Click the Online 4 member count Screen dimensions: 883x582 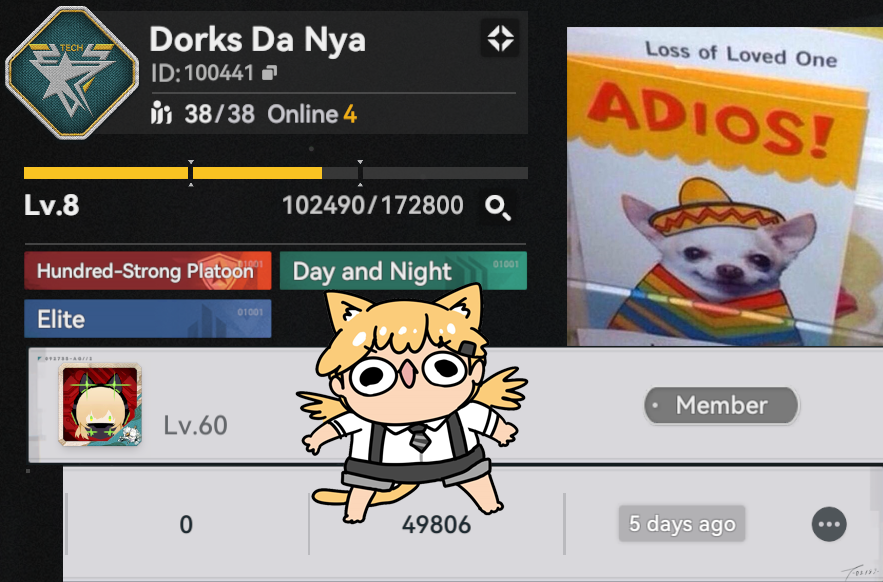pyautogui.click(x=312, y=114)
